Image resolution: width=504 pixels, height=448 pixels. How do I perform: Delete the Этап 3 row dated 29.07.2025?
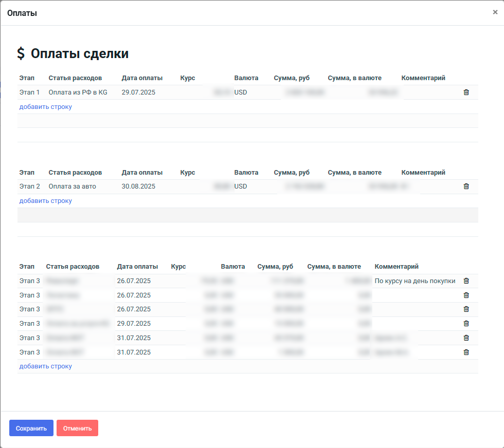click(466, 324)
